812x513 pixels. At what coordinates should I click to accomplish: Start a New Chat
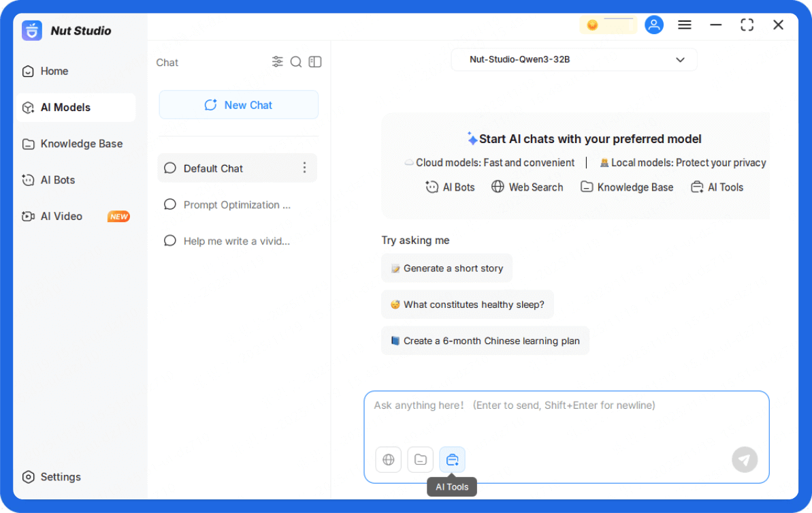[x=238, y=105]
